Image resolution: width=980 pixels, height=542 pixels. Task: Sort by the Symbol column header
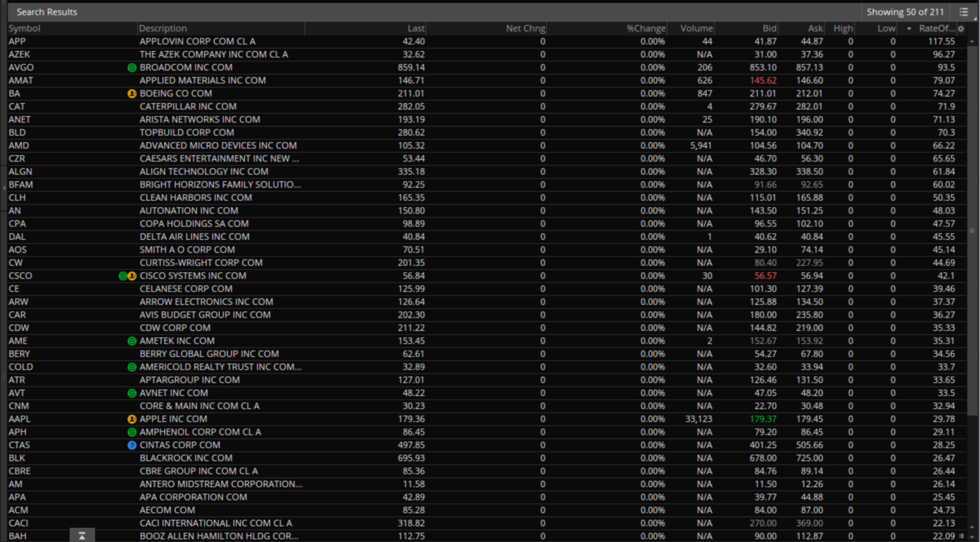(24, 29)
